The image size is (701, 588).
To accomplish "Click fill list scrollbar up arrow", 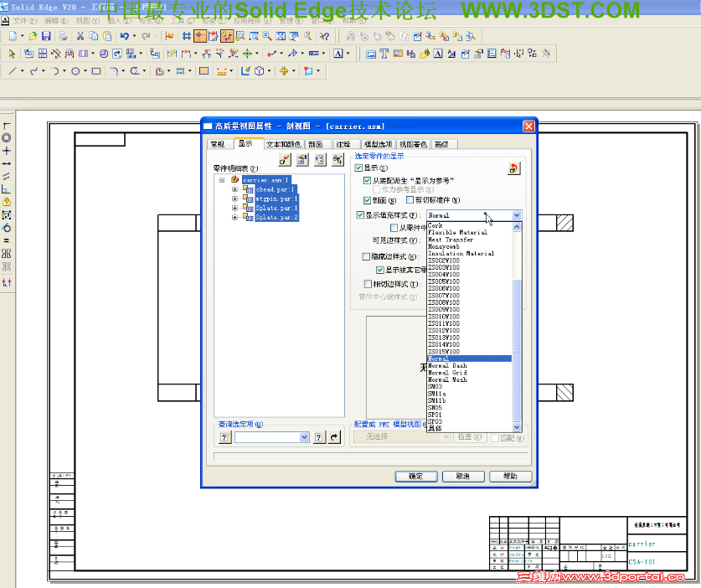I will [517, 227].
